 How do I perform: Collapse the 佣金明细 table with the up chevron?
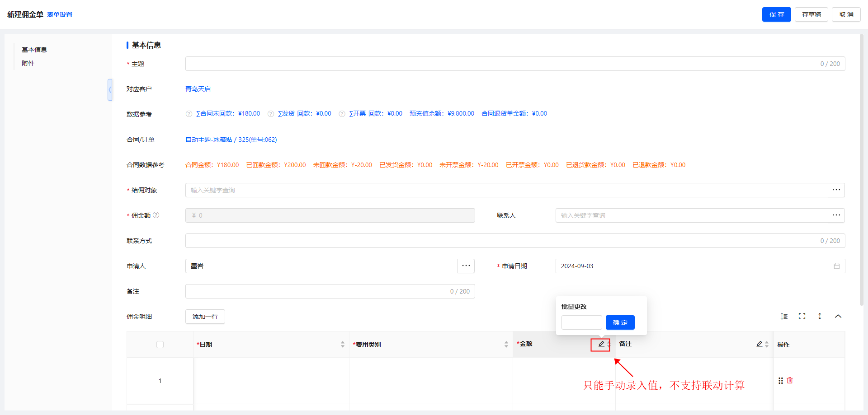tap(838, 317)
